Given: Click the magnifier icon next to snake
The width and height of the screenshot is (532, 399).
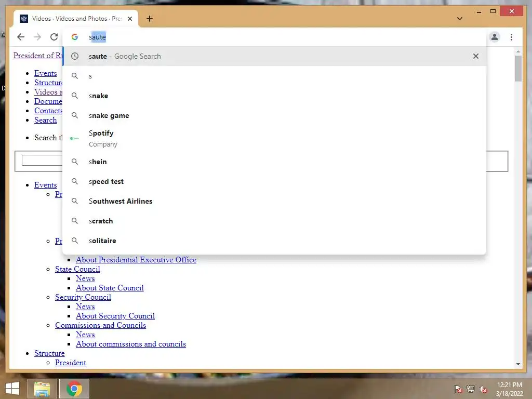Looking at the screenshot, I should [75, 96].
